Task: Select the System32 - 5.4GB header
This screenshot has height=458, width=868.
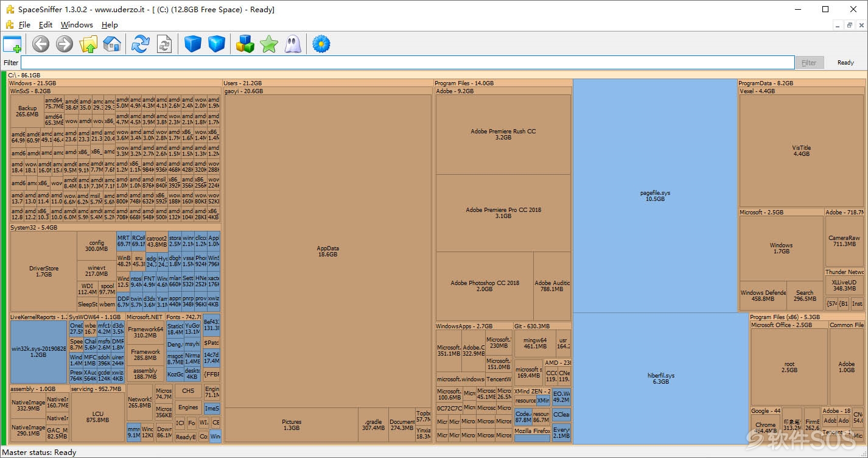Action: click(x=114, y=227)
